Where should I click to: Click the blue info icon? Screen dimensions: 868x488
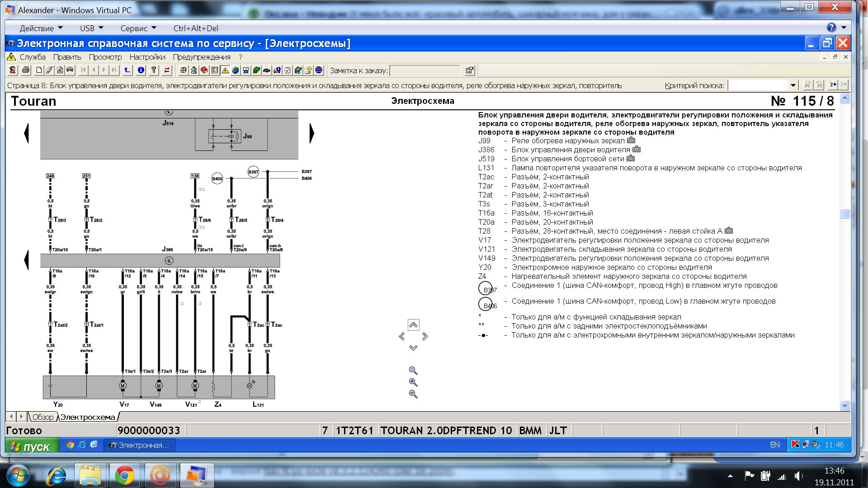(x=141, y=70)
